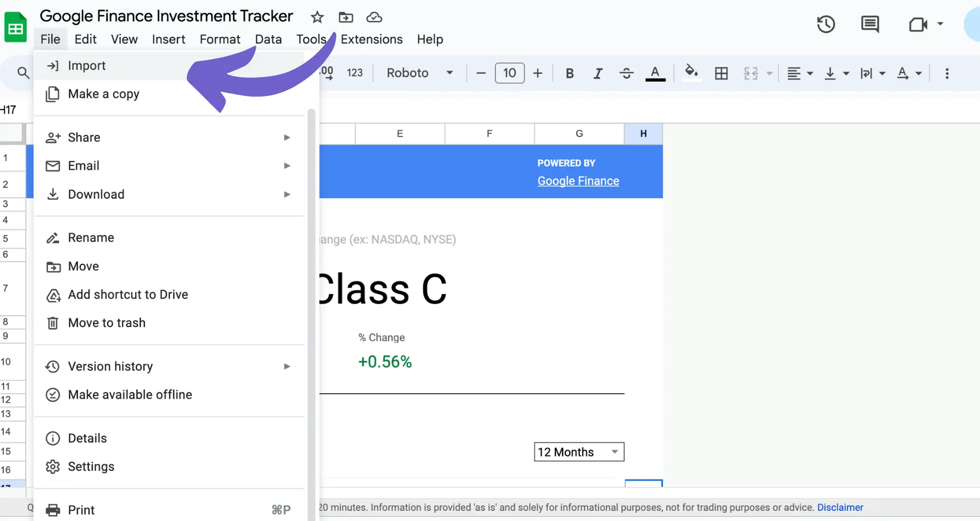Image resolution: width=980 pixels, height=521 pixels.
Task: Click the move-to-folder icon beside the title
Action: point(346,17)
